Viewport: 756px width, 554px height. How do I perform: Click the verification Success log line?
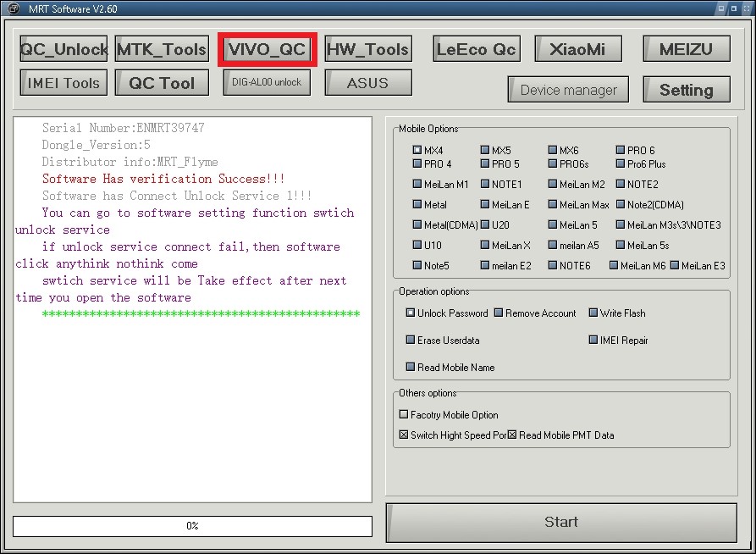pyautogui.click(x=163, y=179)
